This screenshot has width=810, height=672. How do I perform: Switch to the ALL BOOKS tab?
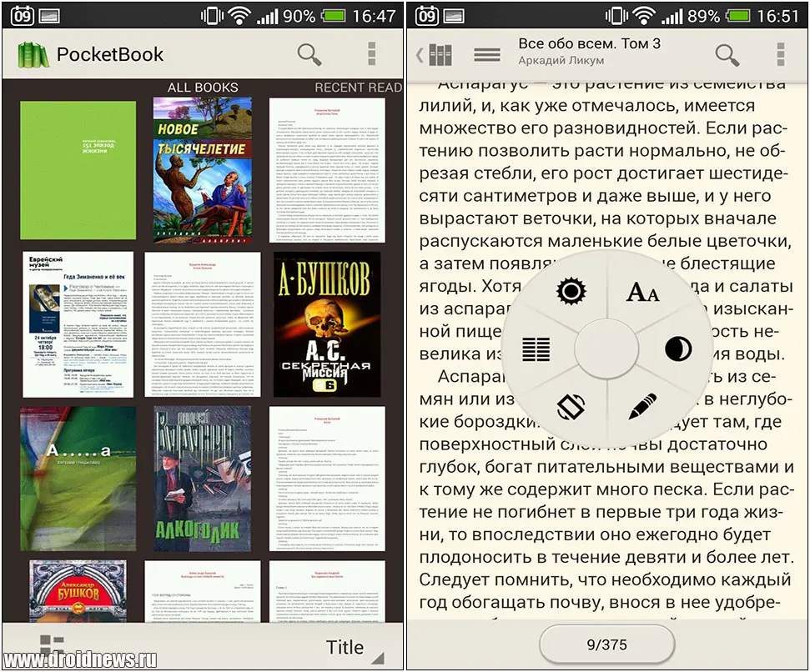coord(203,88)
